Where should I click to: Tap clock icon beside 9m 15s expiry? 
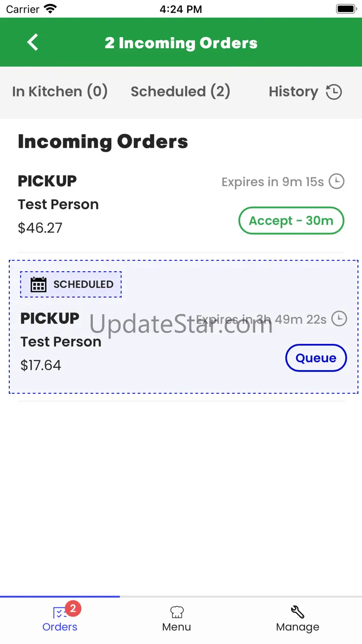point(336,181)
